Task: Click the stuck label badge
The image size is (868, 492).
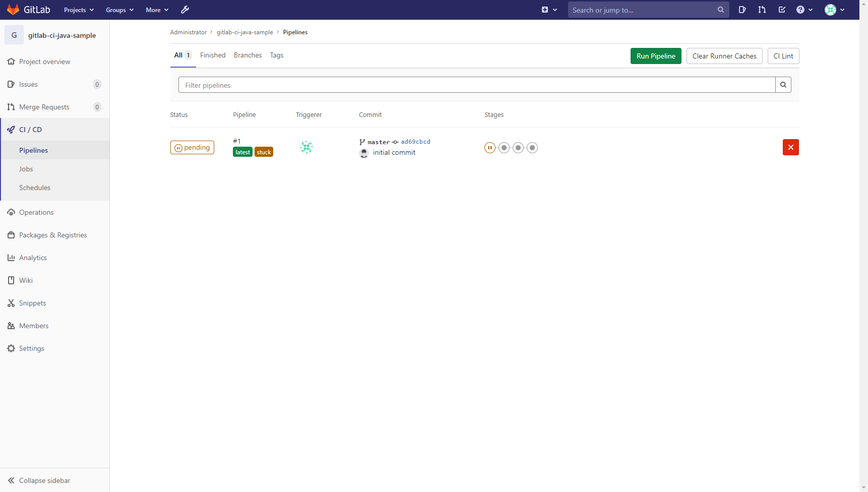Action: [x=264, y=152]
